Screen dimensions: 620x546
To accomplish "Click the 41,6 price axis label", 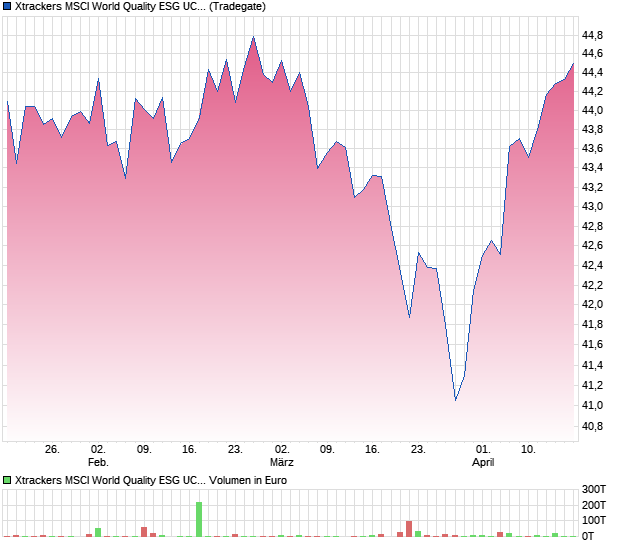I will (x=592, y=344).
